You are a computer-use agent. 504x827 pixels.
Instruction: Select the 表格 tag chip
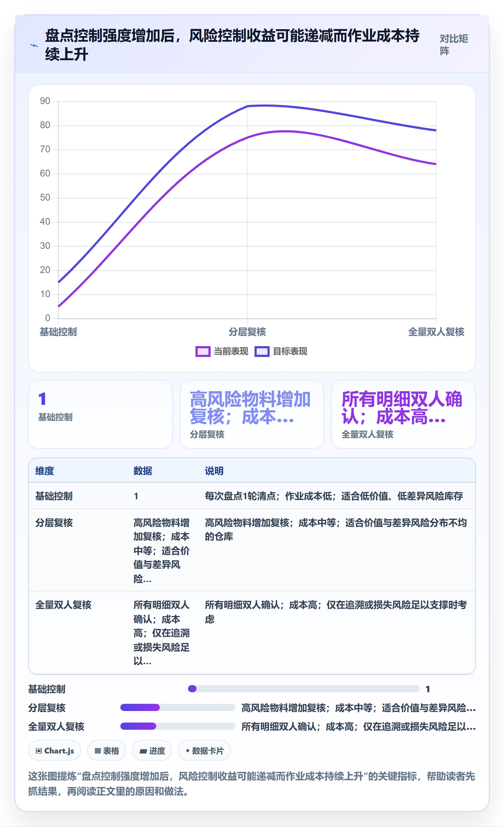(107, 751)
